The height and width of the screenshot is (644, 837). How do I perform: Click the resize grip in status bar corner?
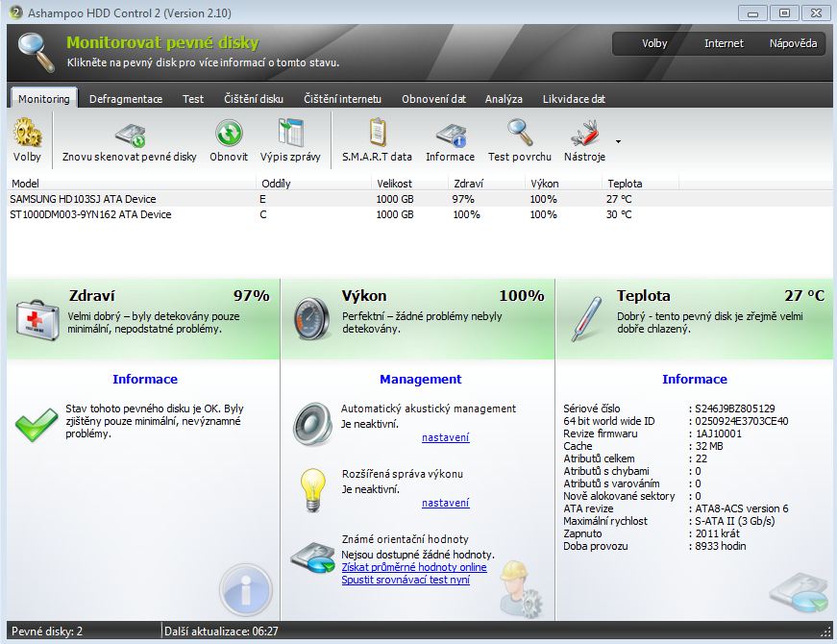[x=825, y=632]
